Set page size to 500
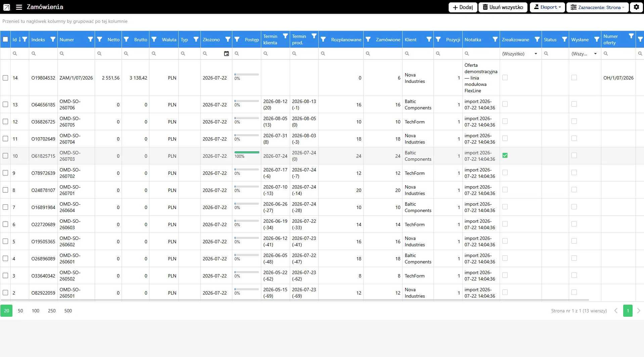The height and width of the screenshot is (357, 644). point(68,311)
